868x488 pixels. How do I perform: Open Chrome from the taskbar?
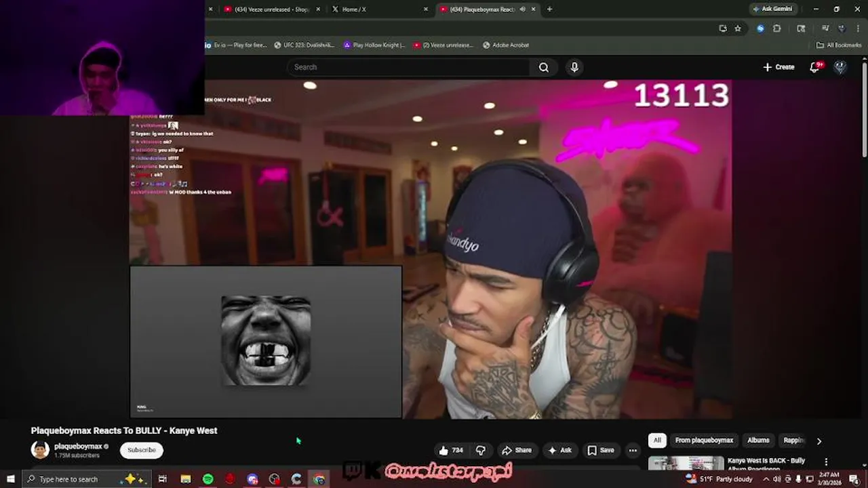point(319,479)
